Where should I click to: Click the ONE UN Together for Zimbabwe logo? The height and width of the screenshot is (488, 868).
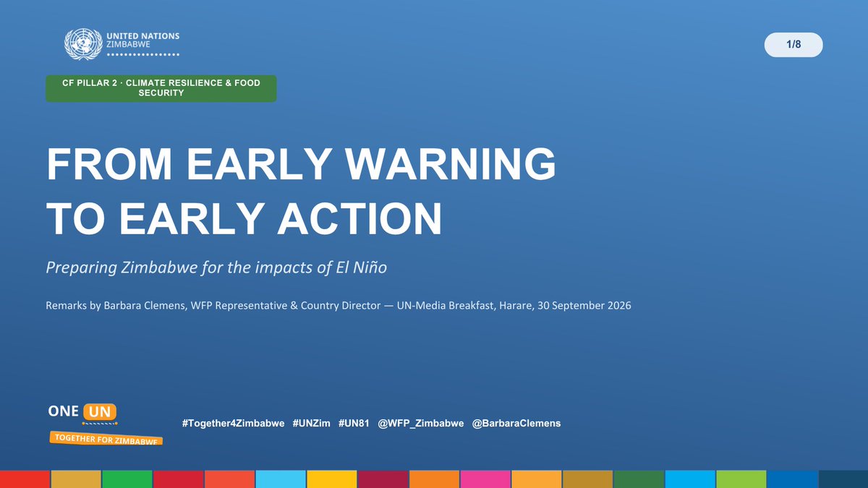(105, 424)
